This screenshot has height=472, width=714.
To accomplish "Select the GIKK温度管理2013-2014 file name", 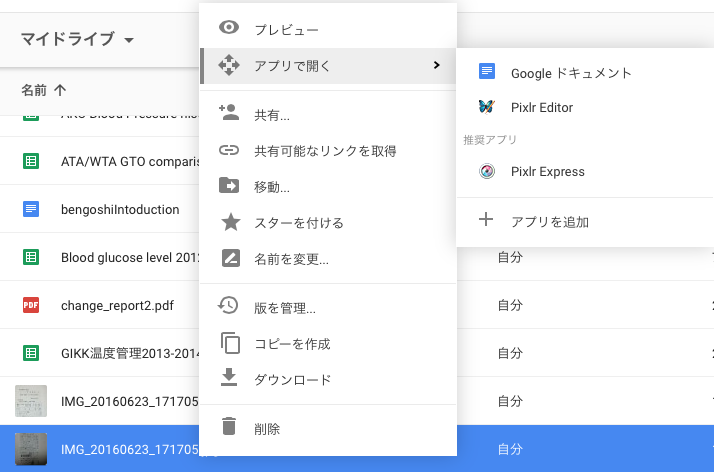I will pyautogui.click(x=130, y=353).
